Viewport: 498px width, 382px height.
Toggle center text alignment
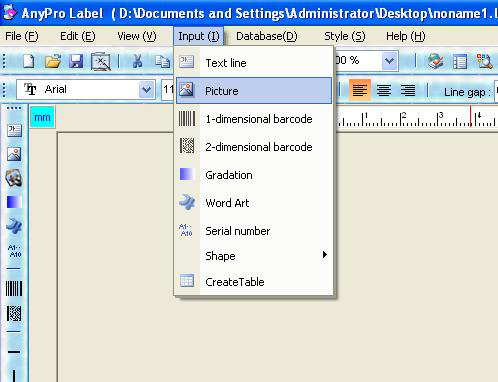tap(384, 90)
